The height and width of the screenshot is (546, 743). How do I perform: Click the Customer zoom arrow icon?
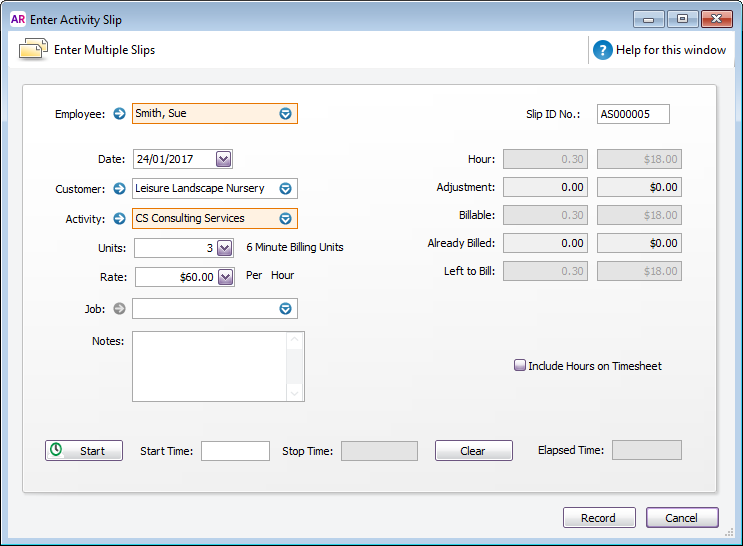coord(120,189)
